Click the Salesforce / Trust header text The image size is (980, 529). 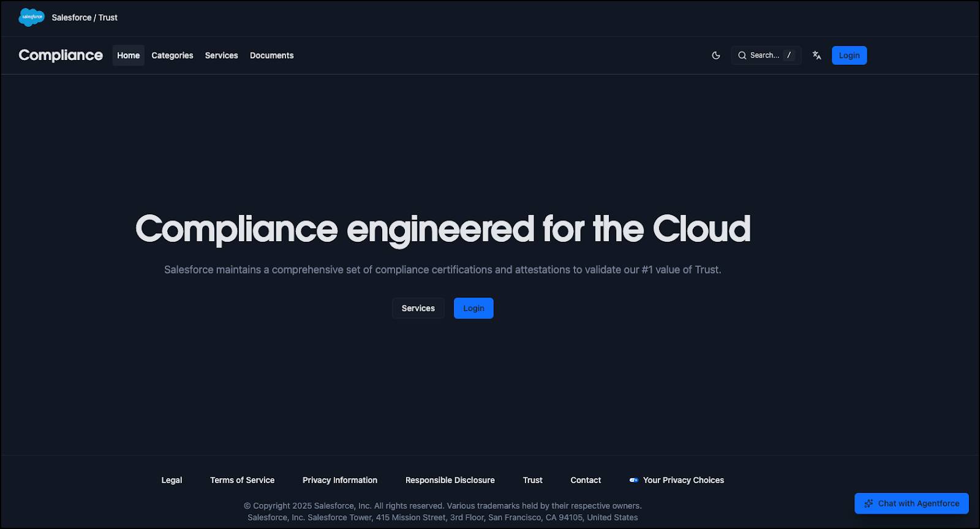click(85, 18)
